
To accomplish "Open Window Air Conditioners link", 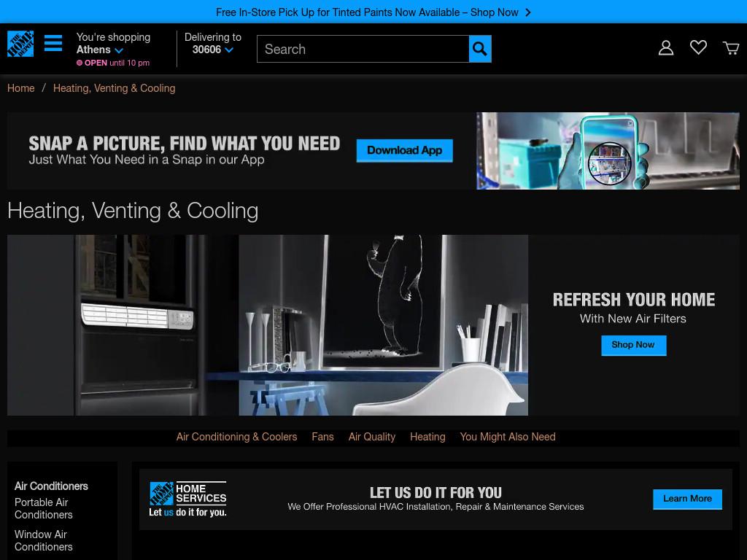I will point(43,540).
